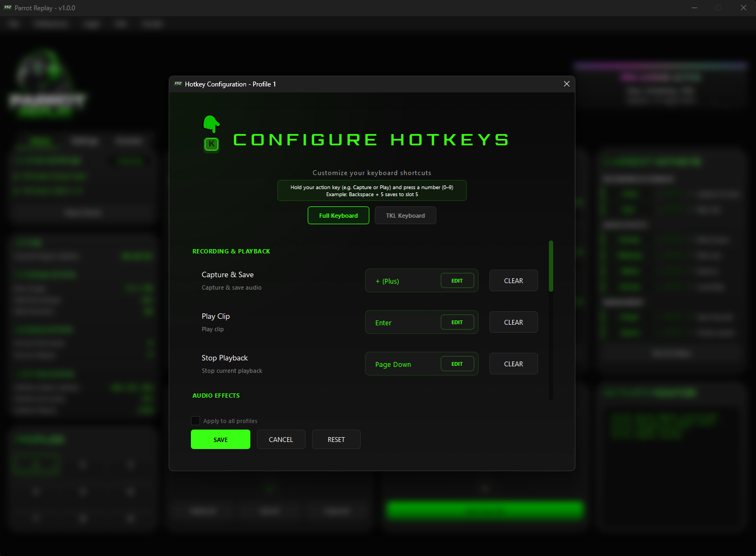Cancel the hotkey changes
Image resolution: width=756 pixels, height=556 pixels.
(x=281, y=439)
